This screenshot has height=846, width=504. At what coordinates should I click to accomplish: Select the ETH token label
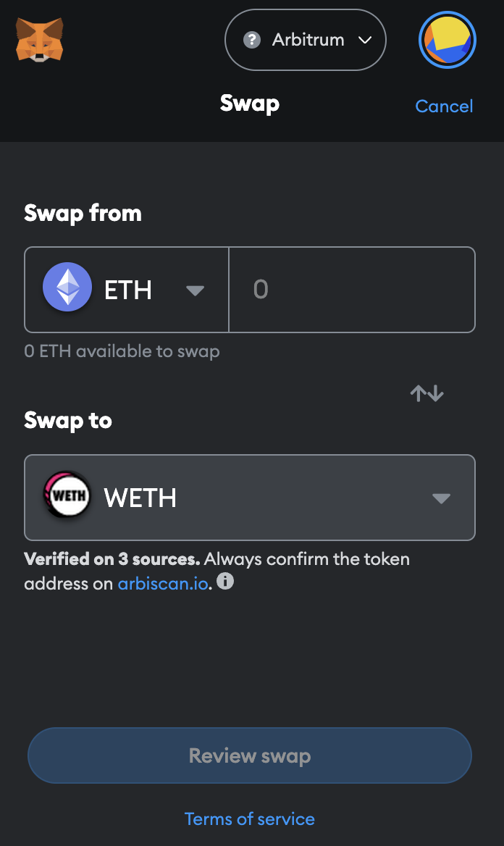(128, 290)
